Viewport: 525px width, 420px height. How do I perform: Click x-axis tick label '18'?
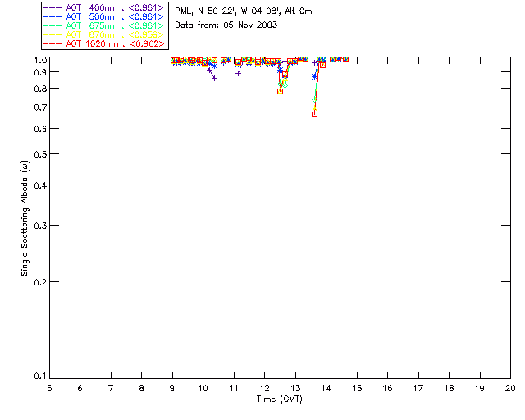tap(449, 388)
